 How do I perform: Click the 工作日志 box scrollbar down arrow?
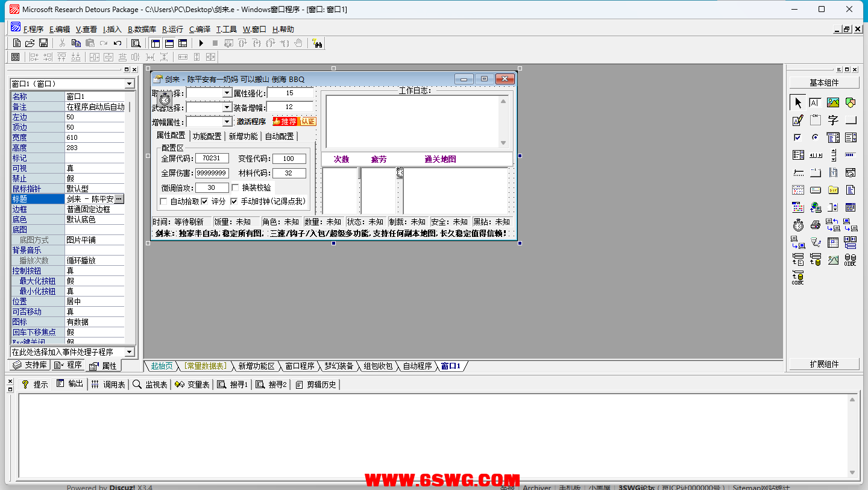503,143
